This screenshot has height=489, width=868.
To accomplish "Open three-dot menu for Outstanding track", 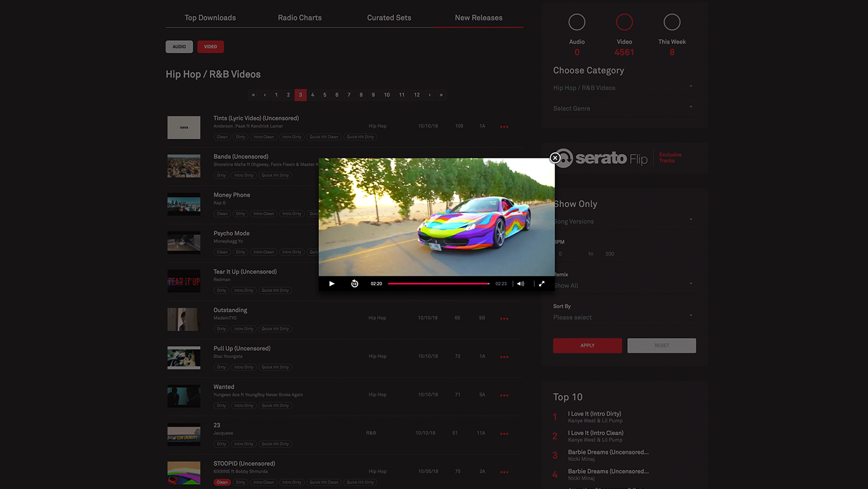I will coord(504,318).
